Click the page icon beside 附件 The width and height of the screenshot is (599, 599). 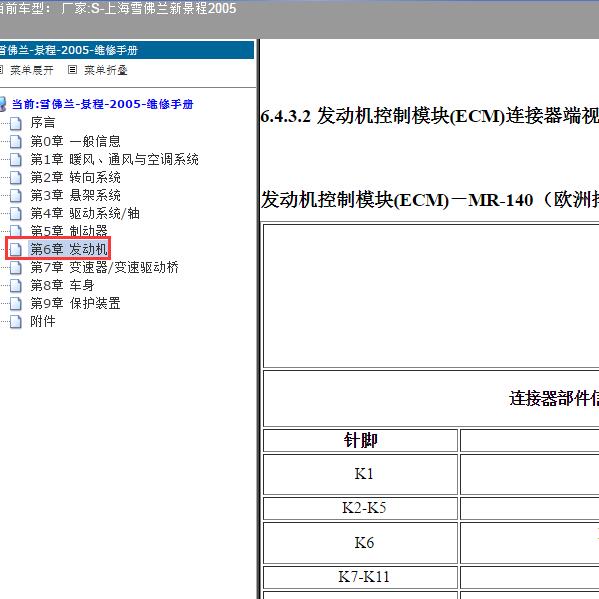tap(16, 321)
